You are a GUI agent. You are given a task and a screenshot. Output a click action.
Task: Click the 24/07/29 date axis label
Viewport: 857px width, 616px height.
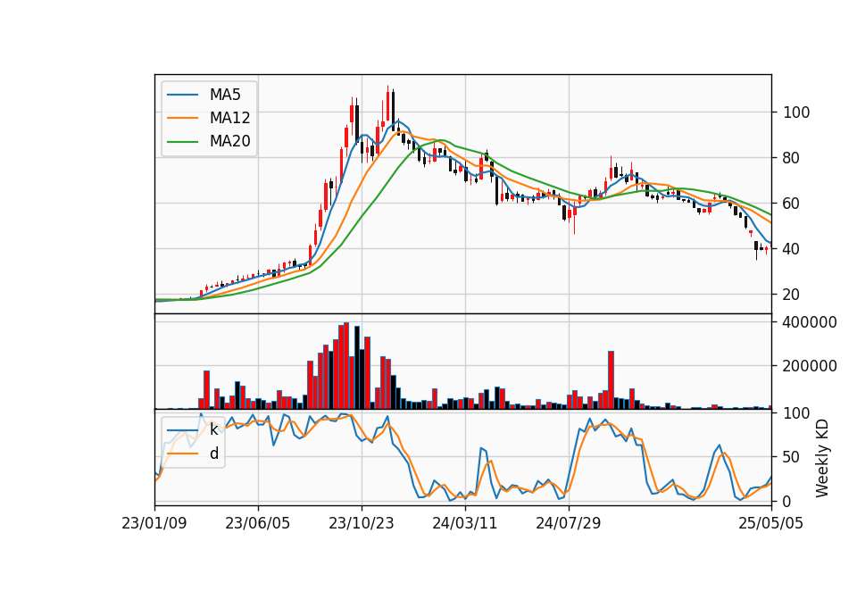point(569,523)
